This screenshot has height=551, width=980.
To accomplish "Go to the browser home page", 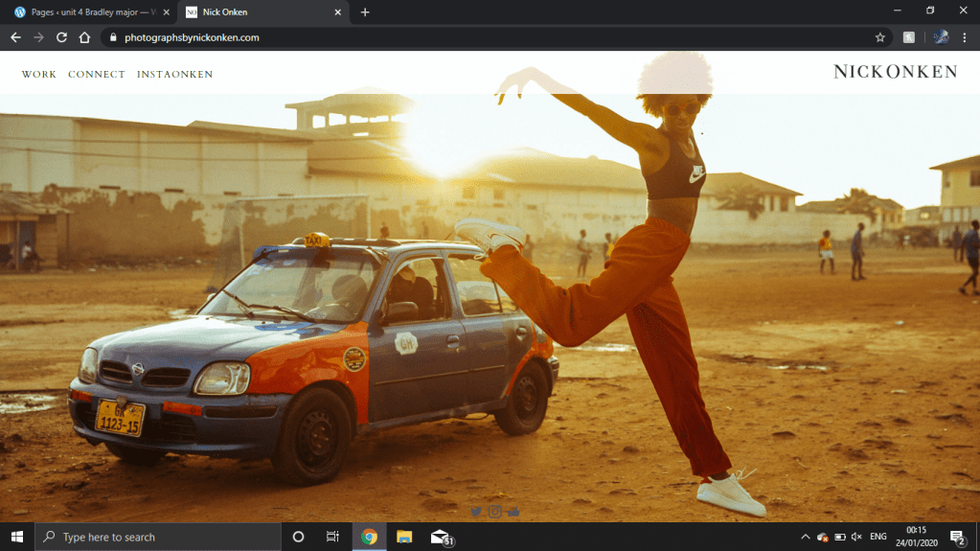I will click(x=84, y=37).
